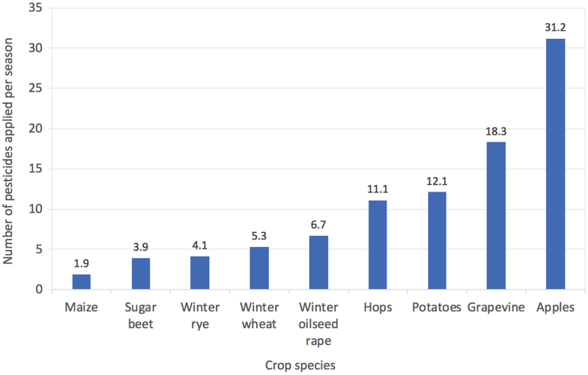
Task: Click the 1.9 data label above Maize
Action: click(x=82, y=263)
